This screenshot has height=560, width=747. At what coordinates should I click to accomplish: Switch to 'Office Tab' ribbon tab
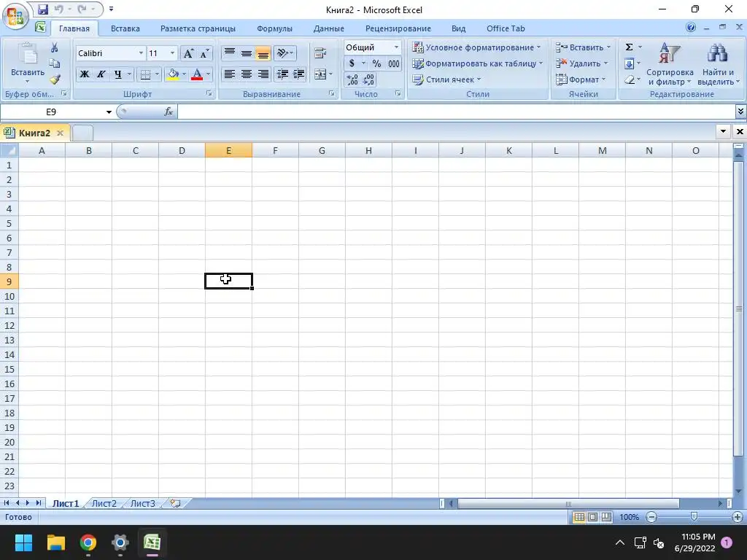point(506,28)
